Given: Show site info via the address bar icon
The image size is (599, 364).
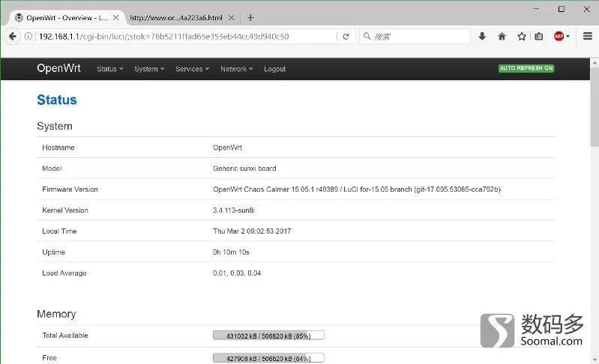Looking at the screenshot, I should [28, 36].
